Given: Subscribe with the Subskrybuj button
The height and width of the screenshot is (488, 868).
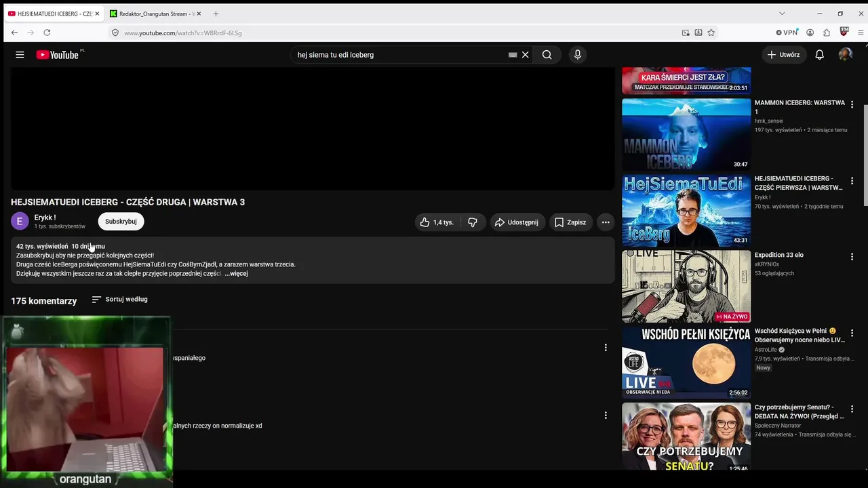Looking at the screenshot, I should click(x=121, y=222).
